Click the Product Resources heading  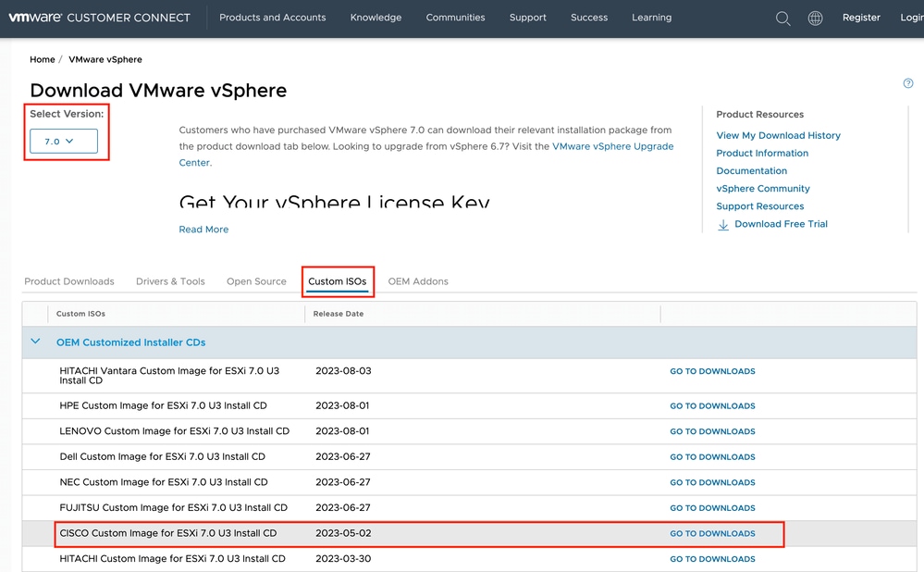pos(759,115)
